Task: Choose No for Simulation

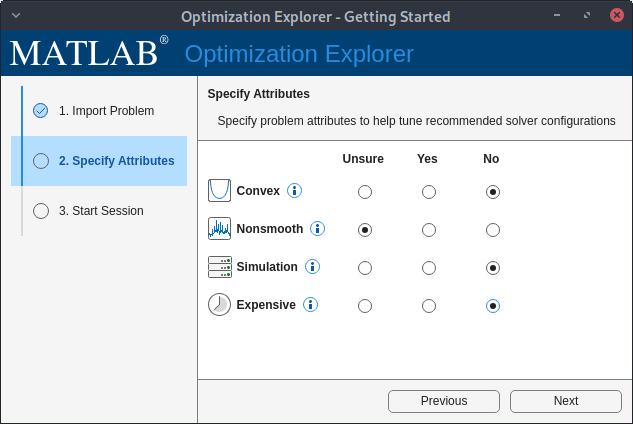Action: (x=493, y=268)
